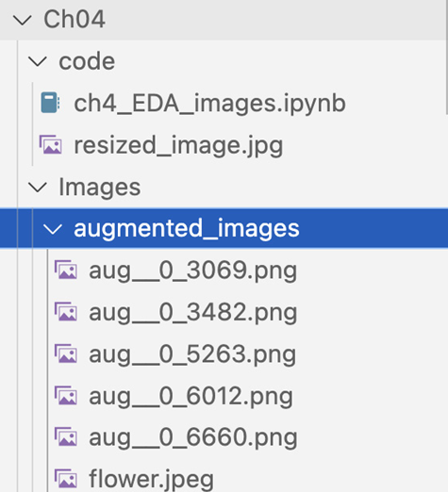Collapse the code folder chevron
Image resolution: width=448 pixels, height=492 pixels.
pyautogui.click(x=38, y=61)
